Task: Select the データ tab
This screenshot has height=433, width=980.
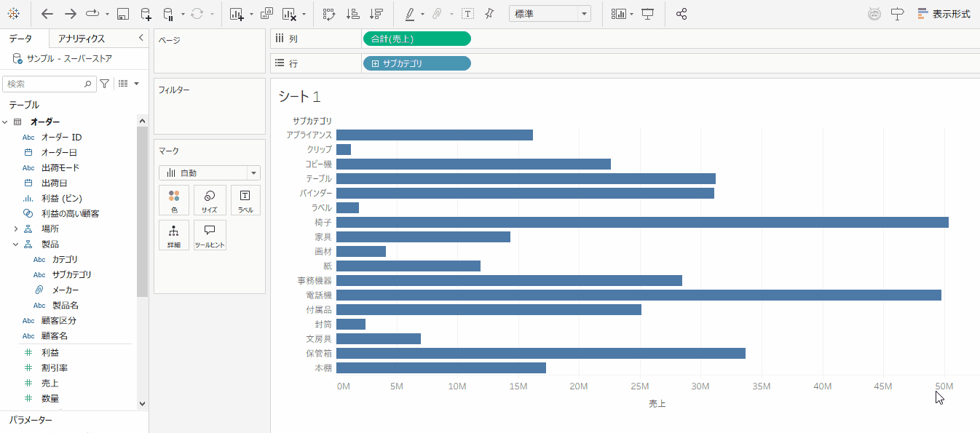Action: click(20, 39)
